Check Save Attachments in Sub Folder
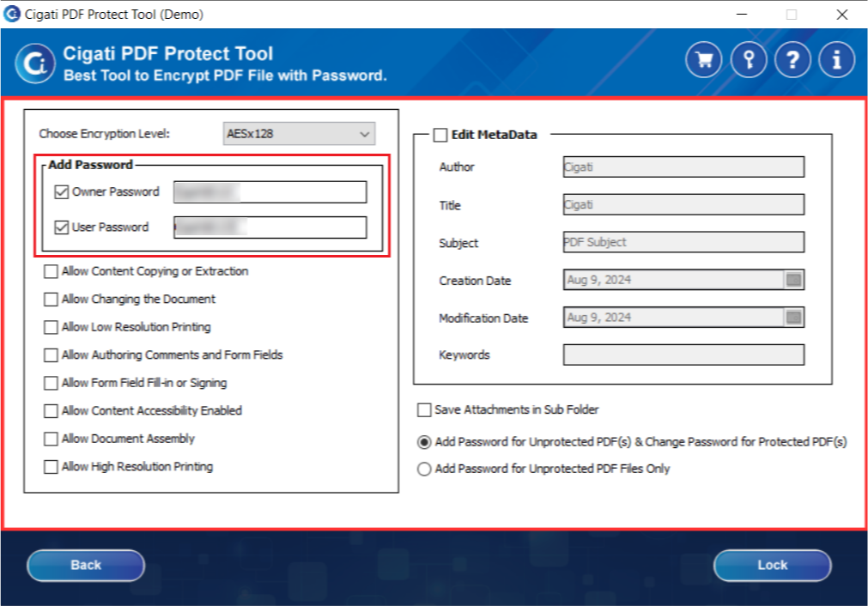The width and height of the screenshot is (868, 606). tap(424, 410)
